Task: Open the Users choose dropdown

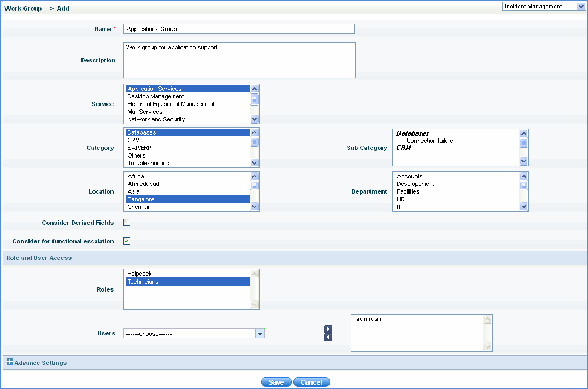Action: coord(194,333)
